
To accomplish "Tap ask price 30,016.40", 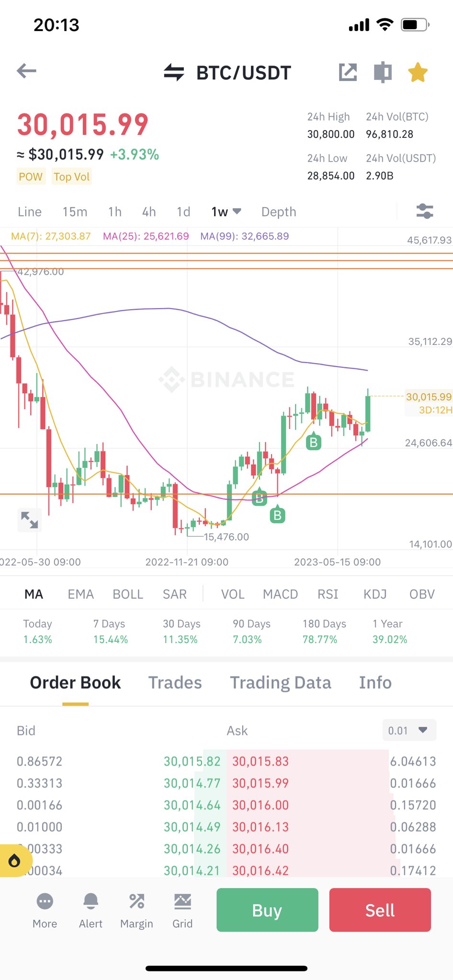I will tap(260, 849).
